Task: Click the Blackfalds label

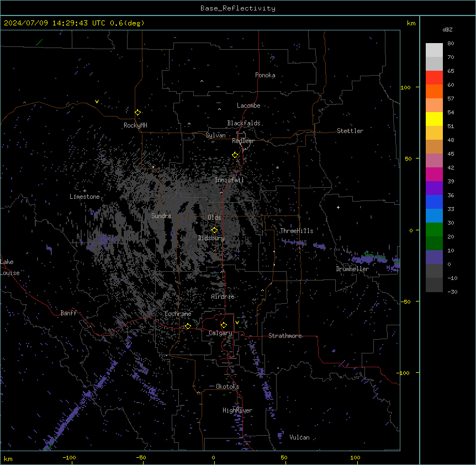Action: pos(244,123)
